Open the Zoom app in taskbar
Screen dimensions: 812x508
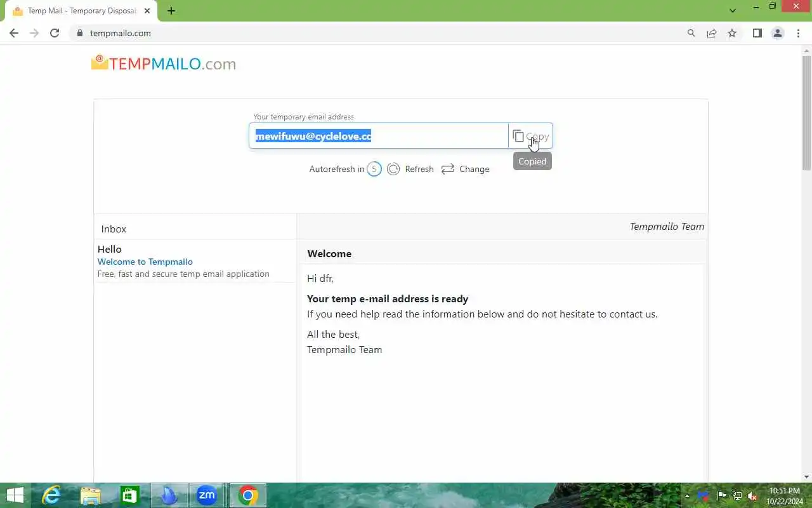(207, 495)
